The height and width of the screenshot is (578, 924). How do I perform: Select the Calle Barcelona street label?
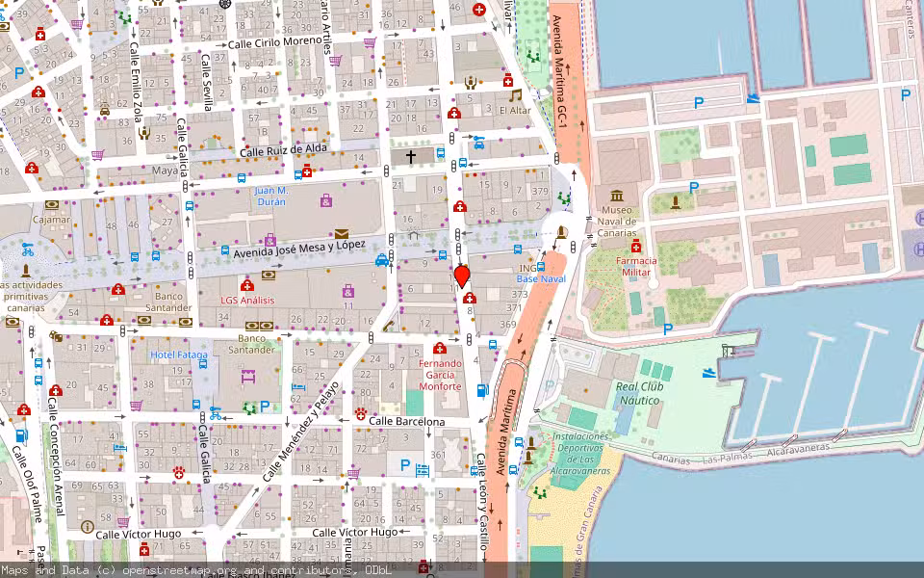[406, 421]
